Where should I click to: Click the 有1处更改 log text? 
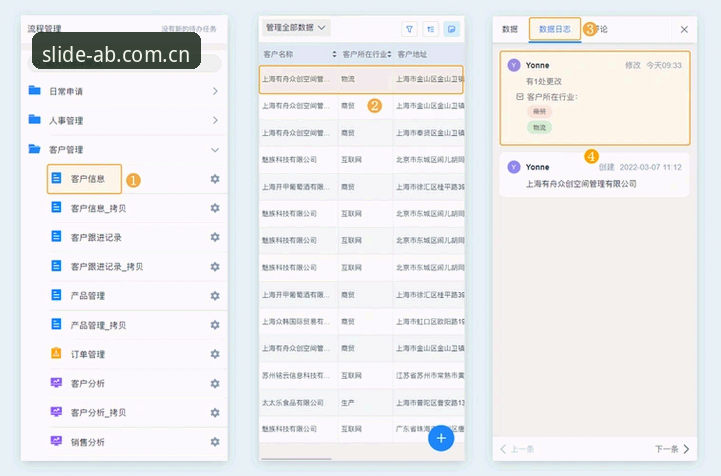coord(544,81)
